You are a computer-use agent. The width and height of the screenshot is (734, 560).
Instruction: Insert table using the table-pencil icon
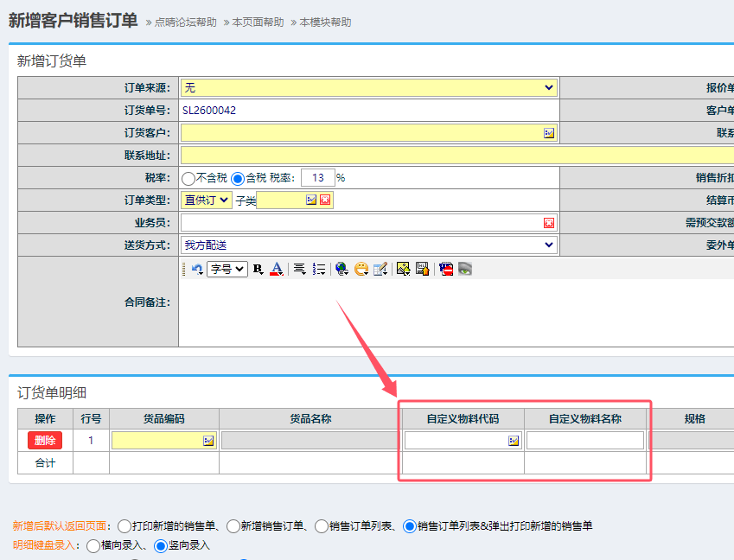pos(380,269)
